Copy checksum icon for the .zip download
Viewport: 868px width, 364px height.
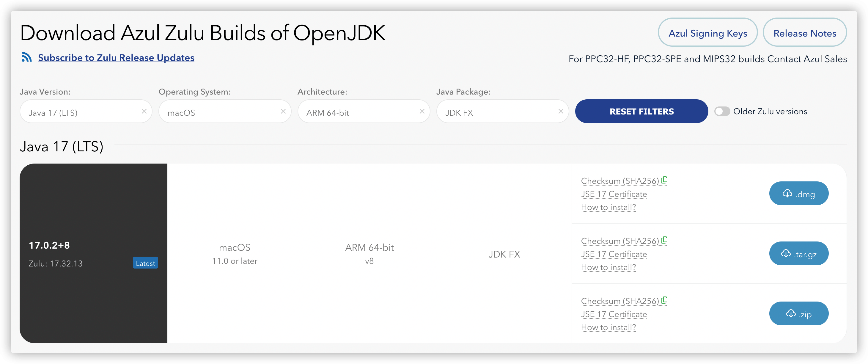(x=664, y=300)
